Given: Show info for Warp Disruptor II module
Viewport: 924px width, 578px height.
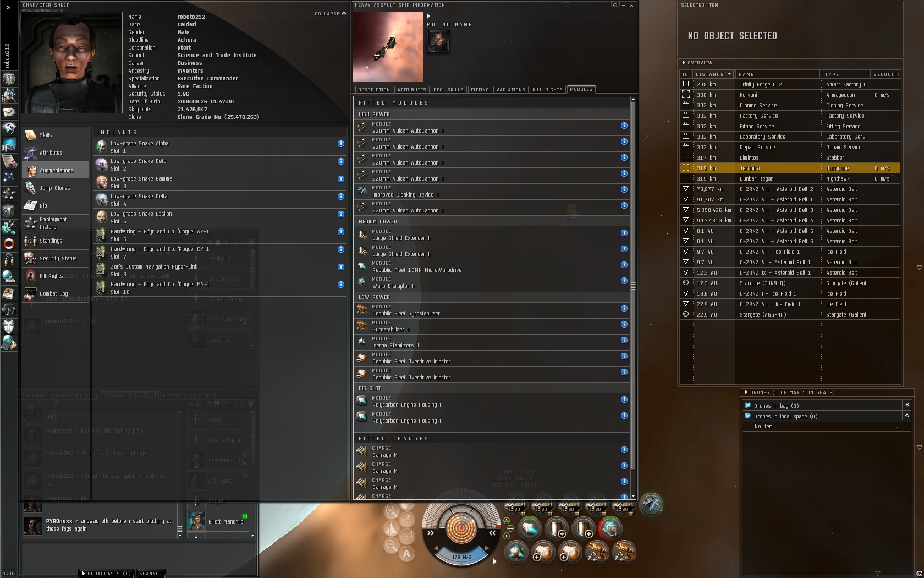Looking at the screenshot, I should point(624,281).
